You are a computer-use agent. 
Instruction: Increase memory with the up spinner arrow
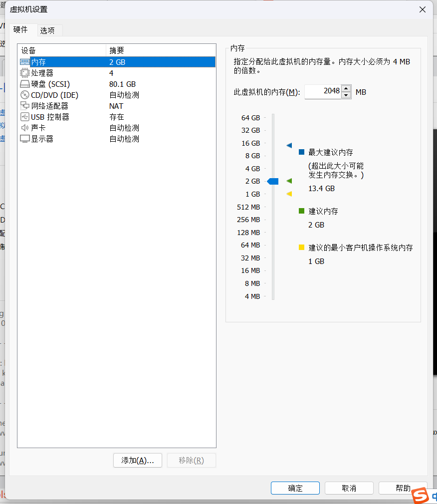(346, 88)
